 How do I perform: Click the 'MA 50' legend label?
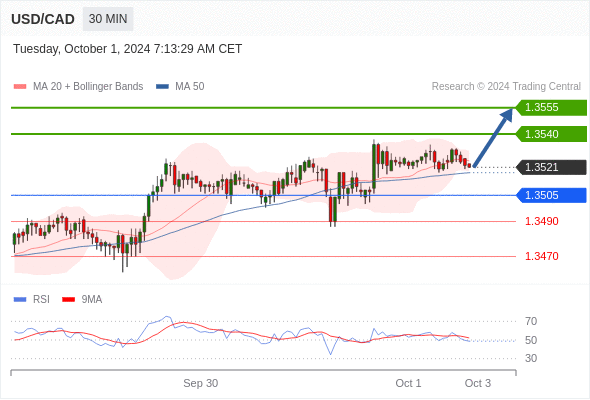(190, 87)
